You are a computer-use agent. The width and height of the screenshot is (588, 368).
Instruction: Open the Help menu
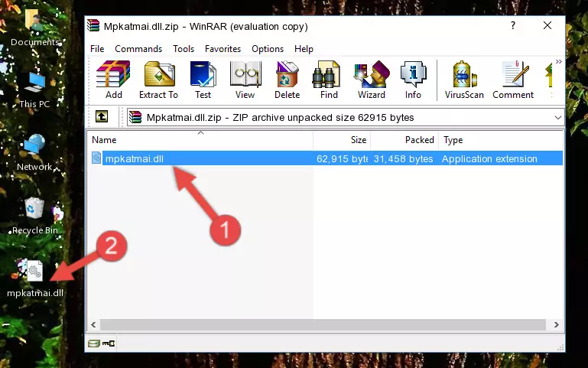(304, 49)
